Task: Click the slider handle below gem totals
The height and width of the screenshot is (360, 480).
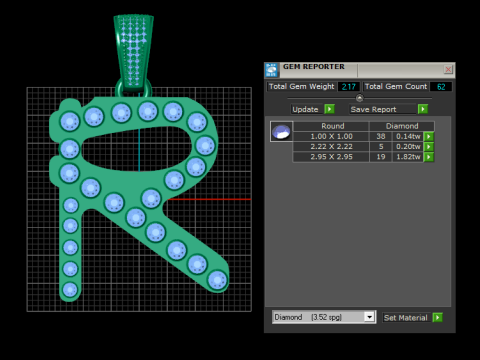Action: point(359,98)
